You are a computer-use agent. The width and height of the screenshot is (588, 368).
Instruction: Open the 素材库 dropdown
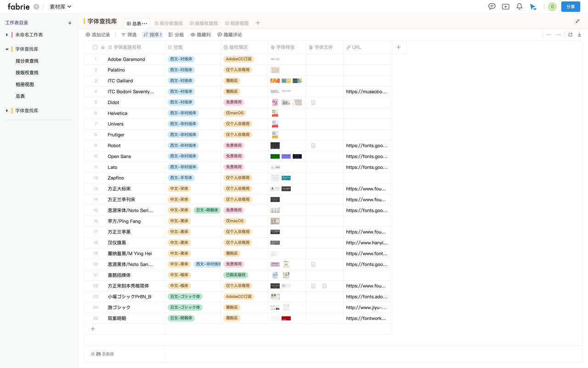click(61, 7)
